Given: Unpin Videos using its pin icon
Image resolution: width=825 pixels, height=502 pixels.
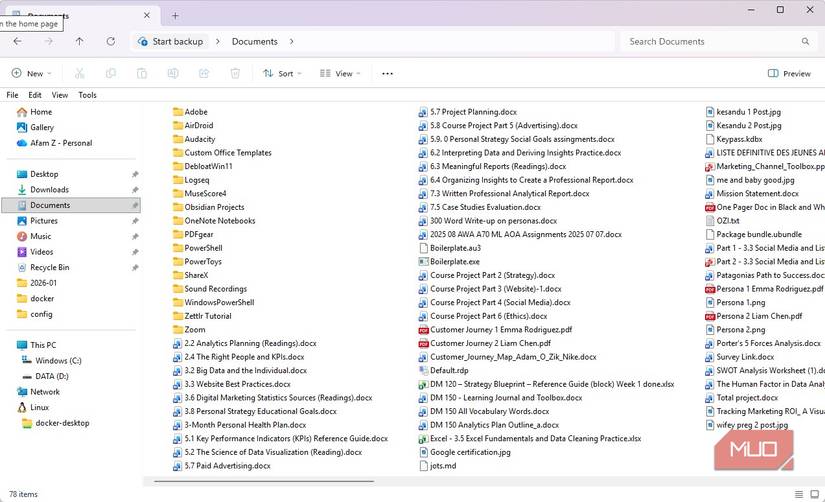Looking at the screenshot, I should coord(135,252).
